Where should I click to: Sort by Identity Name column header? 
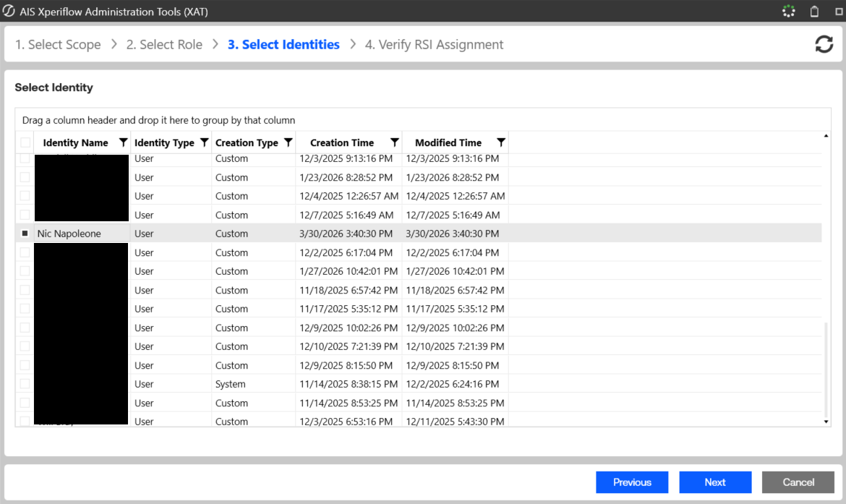(75, 142)
